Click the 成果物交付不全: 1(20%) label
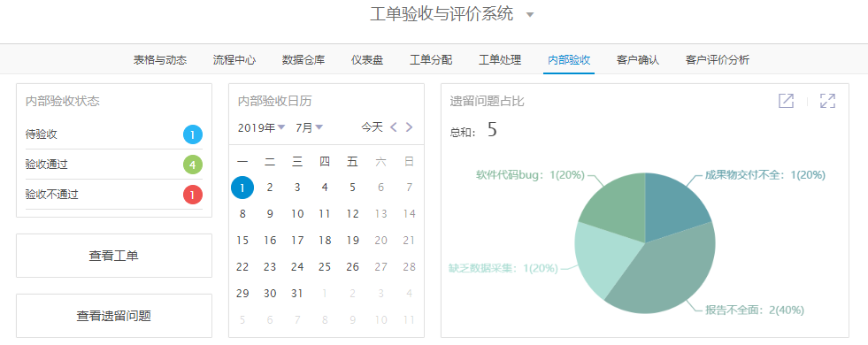 (x=765, y=175)
